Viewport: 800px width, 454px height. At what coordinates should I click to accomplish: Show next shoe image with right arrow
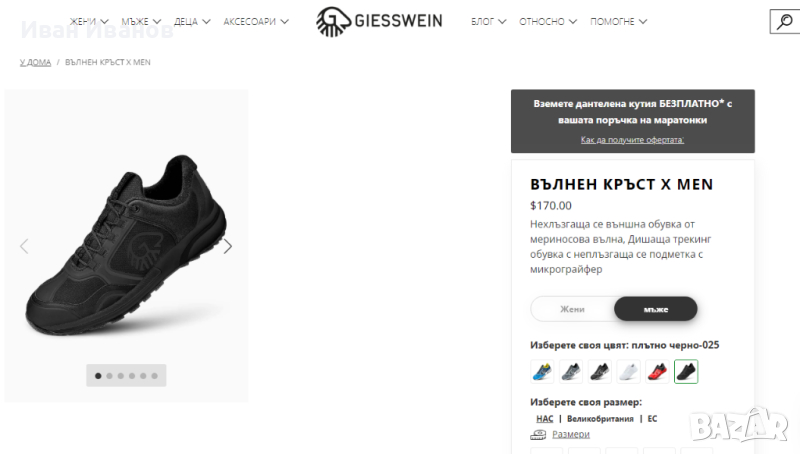(228, 246)
